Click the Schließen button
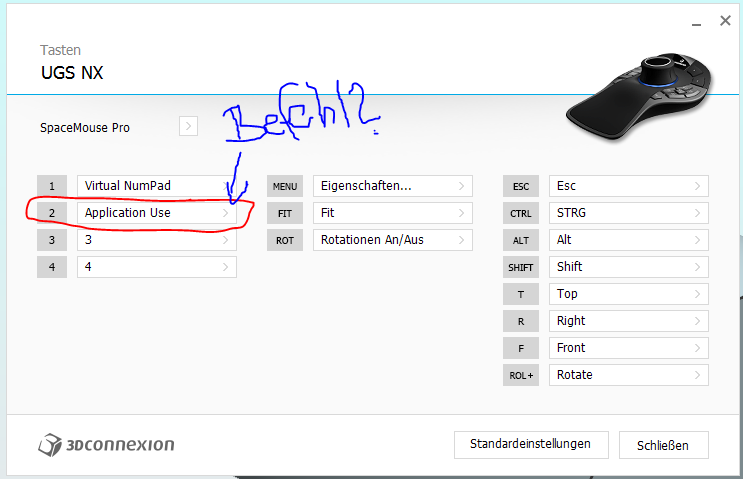The height and width of the screenshot is (479, 743). coord(663,445)
